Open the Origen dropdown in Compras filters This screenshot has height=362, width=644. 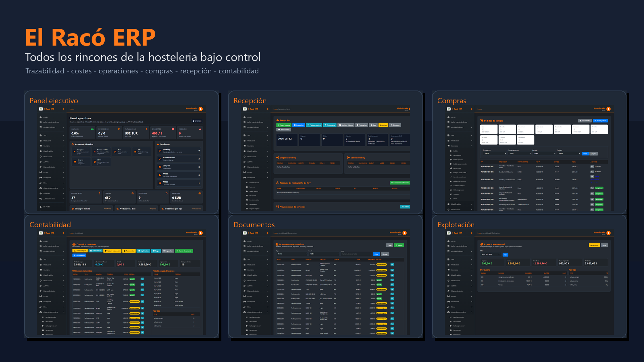click(x=569, y=154)
